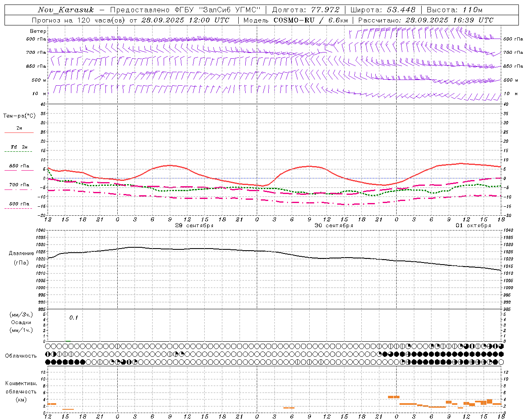Click '500 гПа' entry in temperature legend
Viewport: 525px width, 420px height.
[19, 204]
